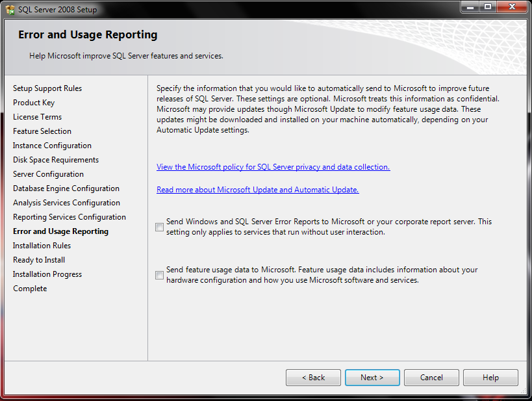
Task: Select Installation Rules step
Action: point(42,246)
